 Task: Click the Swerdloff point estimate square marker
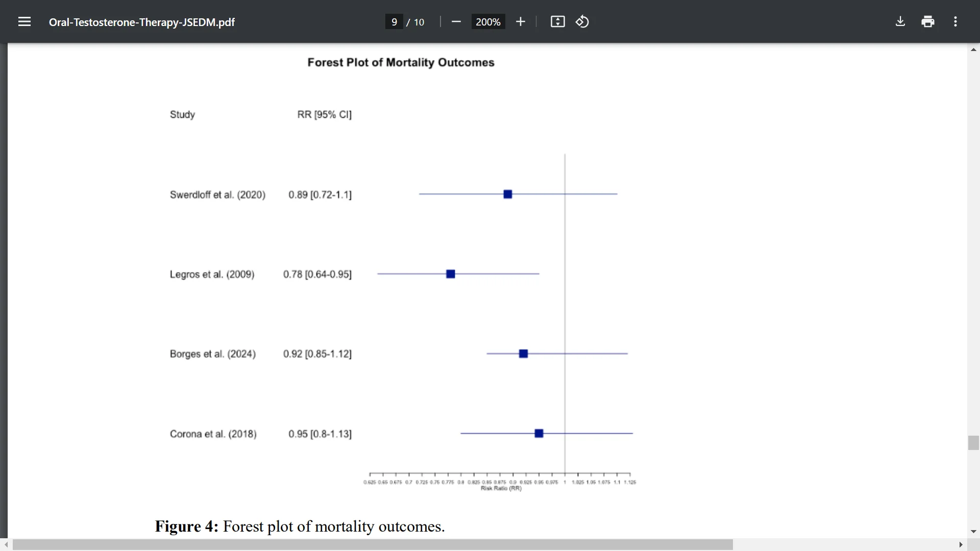507,194
